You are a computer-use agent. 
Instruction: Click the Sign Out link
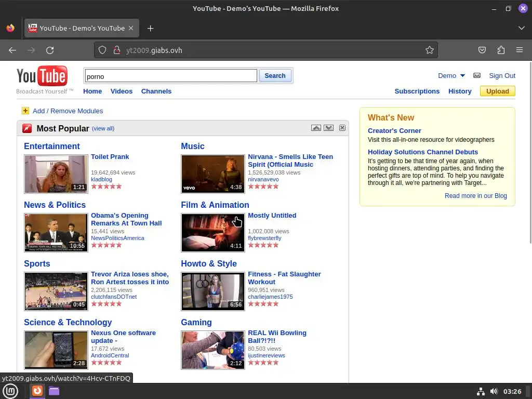coord(502,76)
